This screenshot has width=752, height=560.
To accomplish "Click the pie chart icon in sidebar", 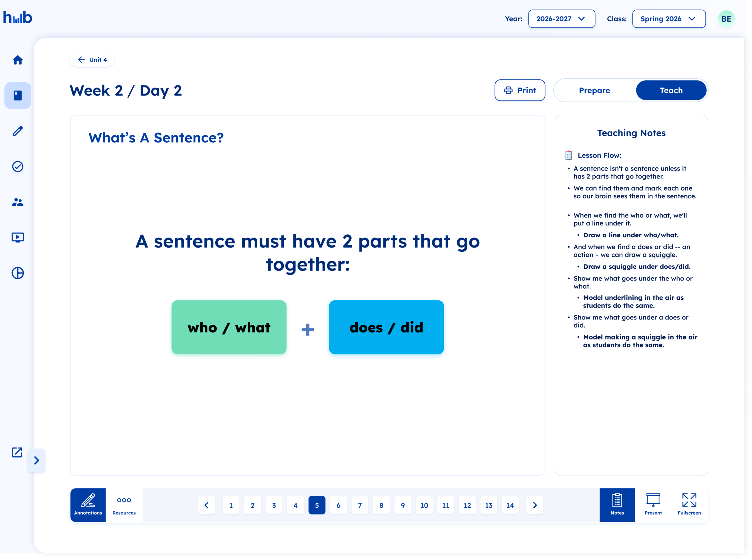I will [18, 273].
